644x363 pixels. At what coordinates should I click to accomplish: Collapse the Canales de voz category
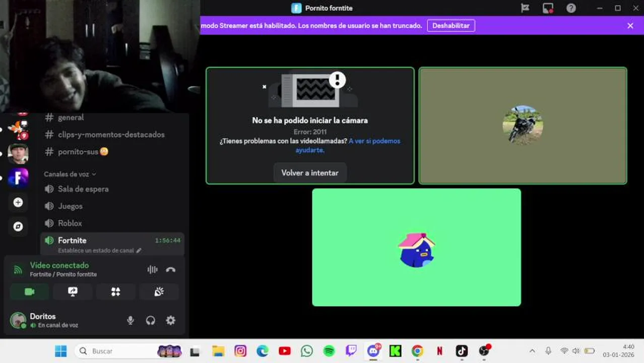[x=70, y=174]
